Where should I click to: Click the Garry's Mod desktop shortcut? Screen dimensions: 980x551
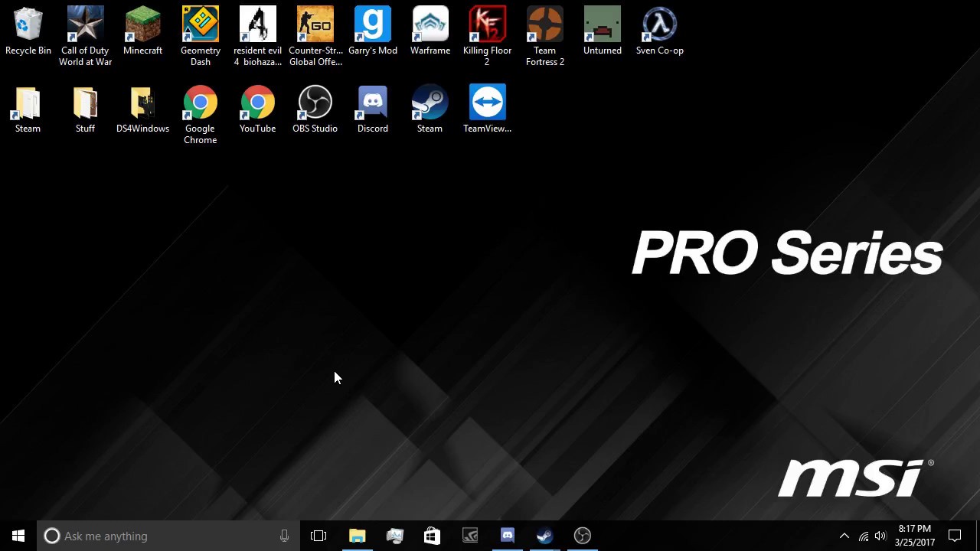pyautogui.click(x=372, y=31)
